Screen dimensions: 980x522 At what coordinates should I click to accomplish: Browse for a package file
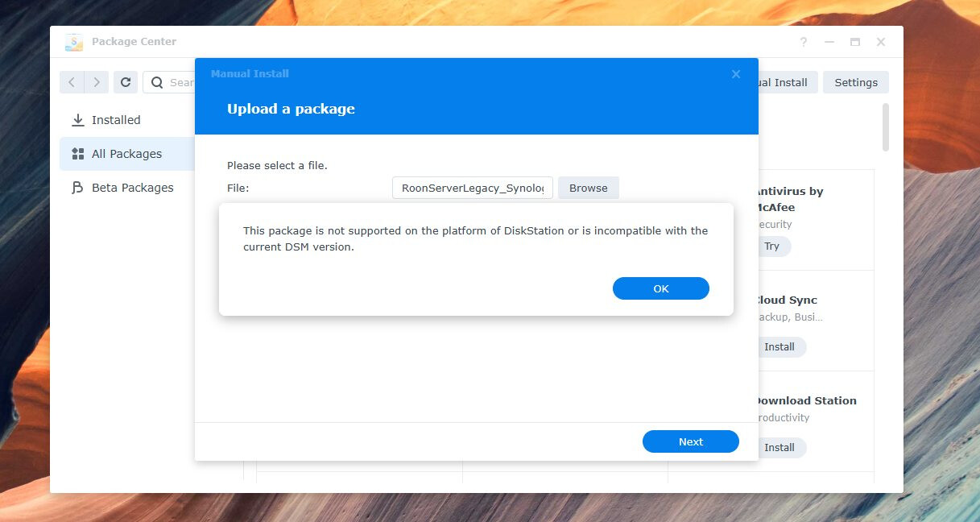click(x=588, y=187)
